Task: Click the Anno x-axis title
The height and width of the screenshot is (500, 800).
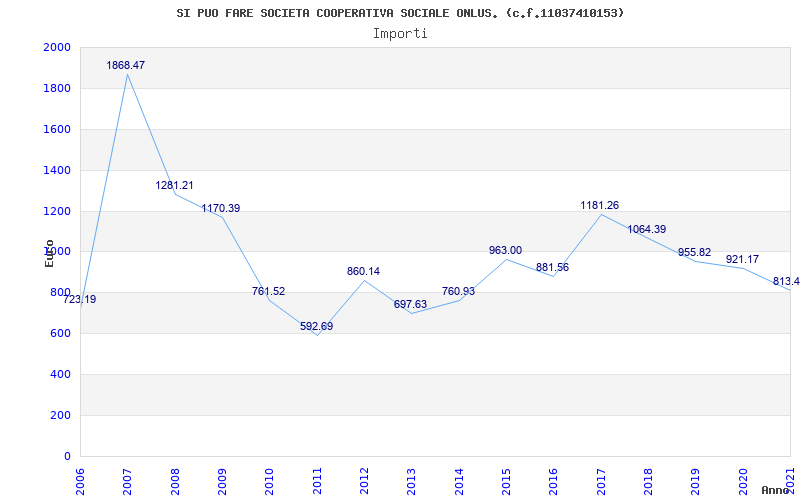Action: [775, 490]
